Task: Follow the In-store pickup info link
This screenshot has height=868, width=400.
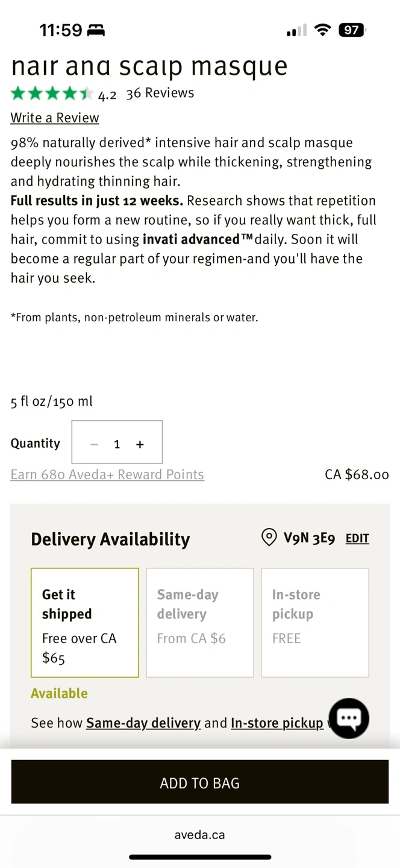Action: click(x=277, y=723)
